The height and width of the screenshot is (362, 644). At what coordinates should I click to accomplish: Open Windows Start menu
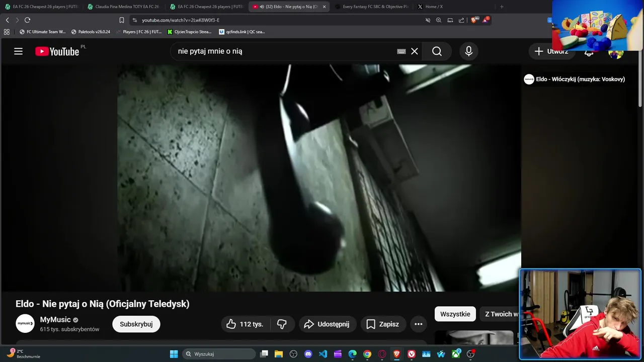click(x=174, y=354)
